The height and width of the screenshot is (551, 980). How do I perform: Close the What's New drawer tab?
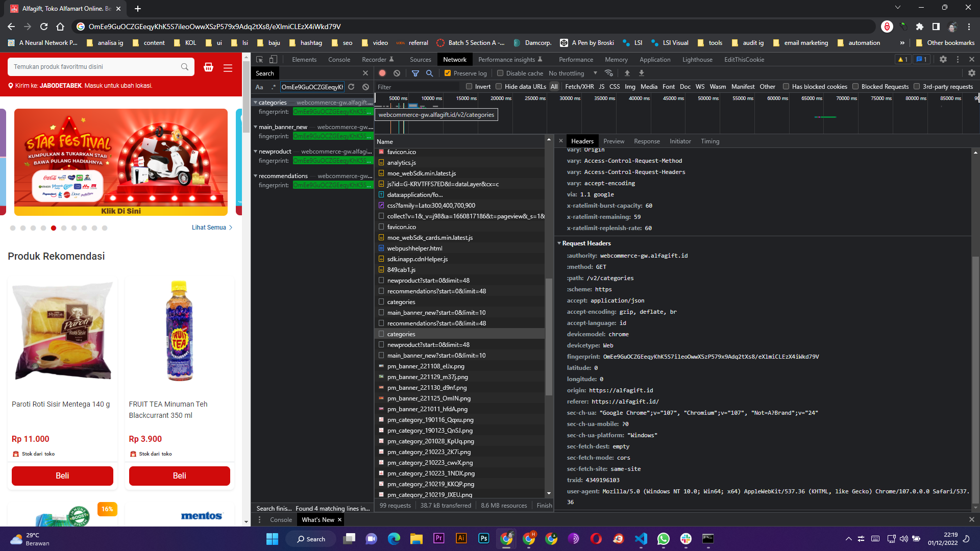tap(339, 520)
